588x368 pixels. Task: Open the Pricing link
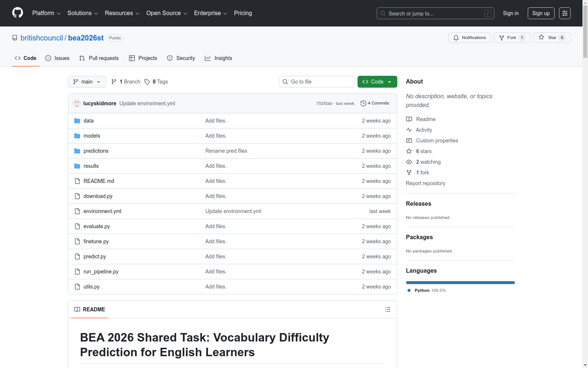pos(243,13)
